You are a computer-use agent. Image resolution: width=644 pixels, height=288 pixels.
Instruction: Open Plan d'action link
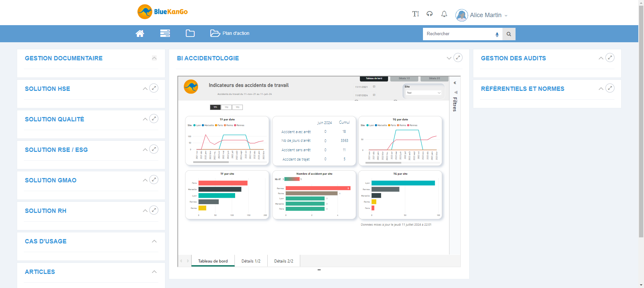[x=230, y=33]
